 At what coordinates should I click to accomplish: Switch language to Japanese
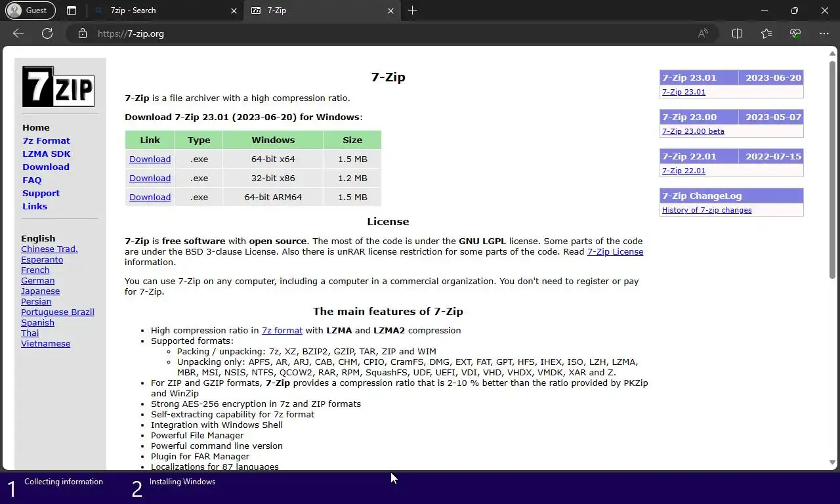(x=40, y=291)
